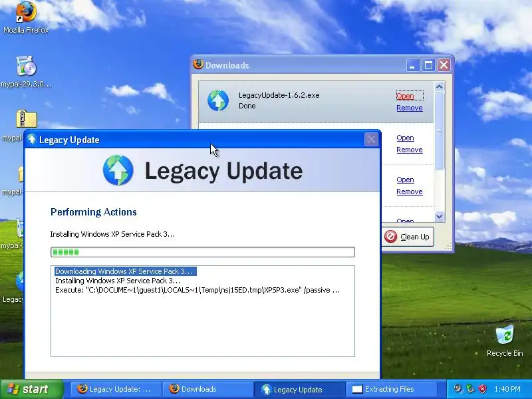
Task: Click the scroll down arrow in the Downloads list
Action: tap(439, 216)
